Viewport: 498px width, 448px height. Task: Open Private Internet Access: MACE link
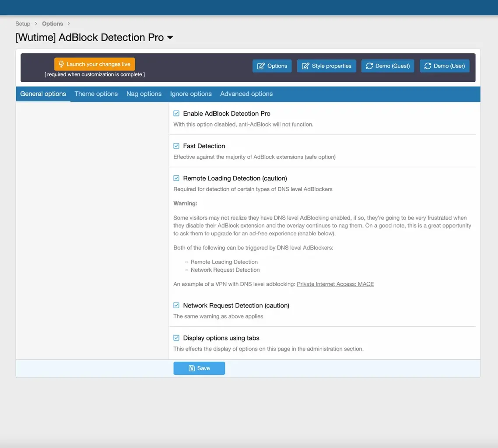pos(335,284)
